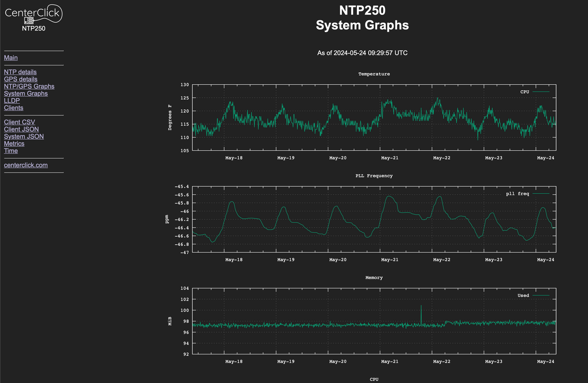Image resolution: width=588 pixels, height=383 pixels.
Task: View the Clients list link
Action: pos(13,108)
